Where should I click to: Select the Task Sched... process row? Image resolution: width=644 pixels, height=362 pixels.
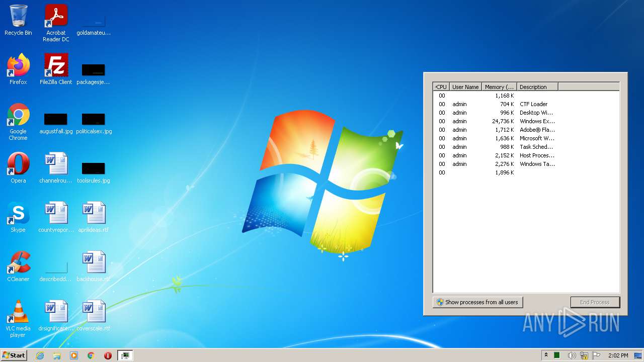pyautogui.click(x=526, y=147)
